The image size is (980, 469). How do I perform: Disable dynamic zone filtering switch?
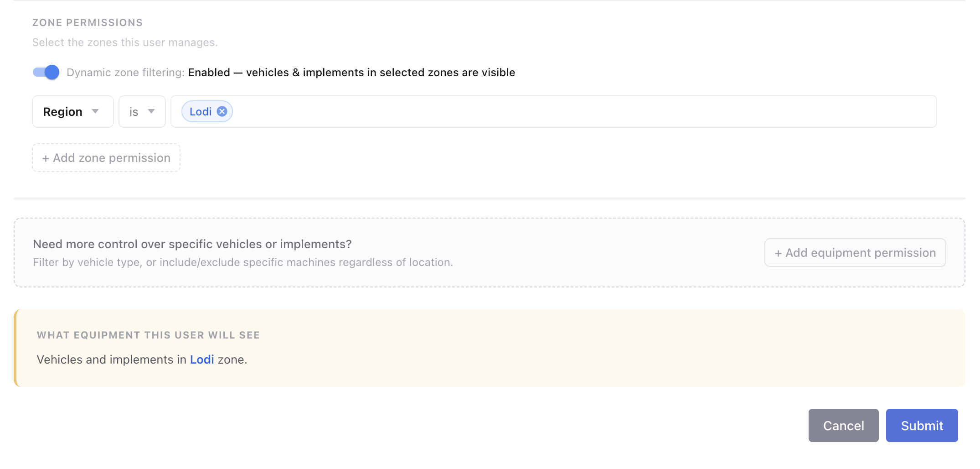46,72
